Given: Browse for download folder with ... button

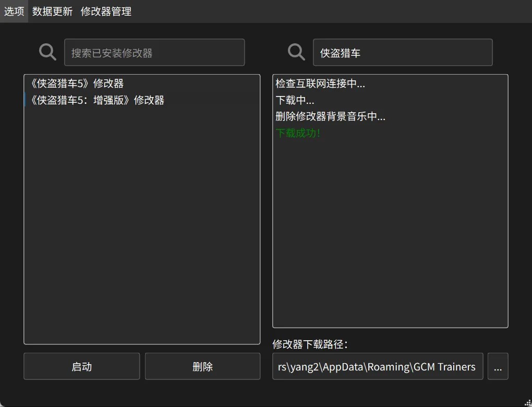Looking at the screenshot, I should [498, 366].
